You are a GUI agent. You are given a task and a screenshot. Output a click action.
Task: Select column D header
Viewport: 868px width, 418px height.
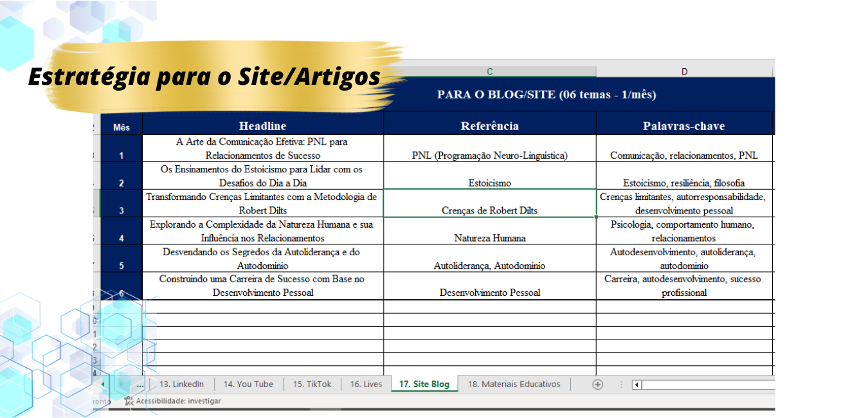(684, 71)
